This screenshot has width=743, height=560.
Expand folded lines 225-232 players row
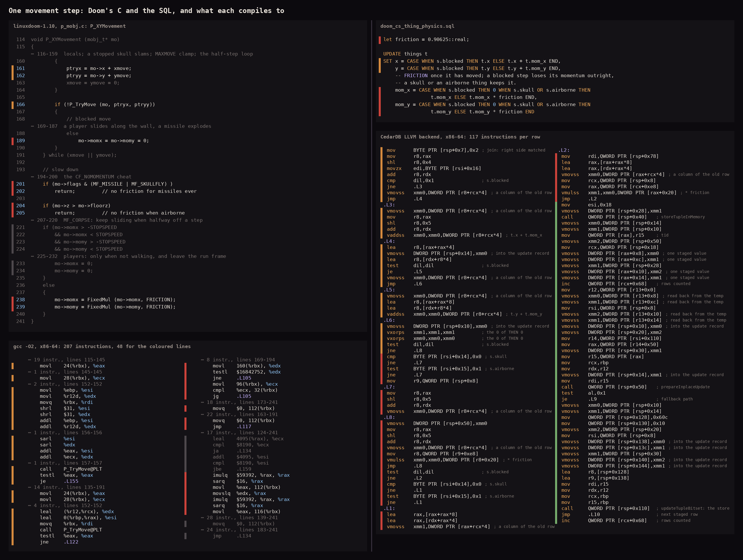tap(128, 256)
